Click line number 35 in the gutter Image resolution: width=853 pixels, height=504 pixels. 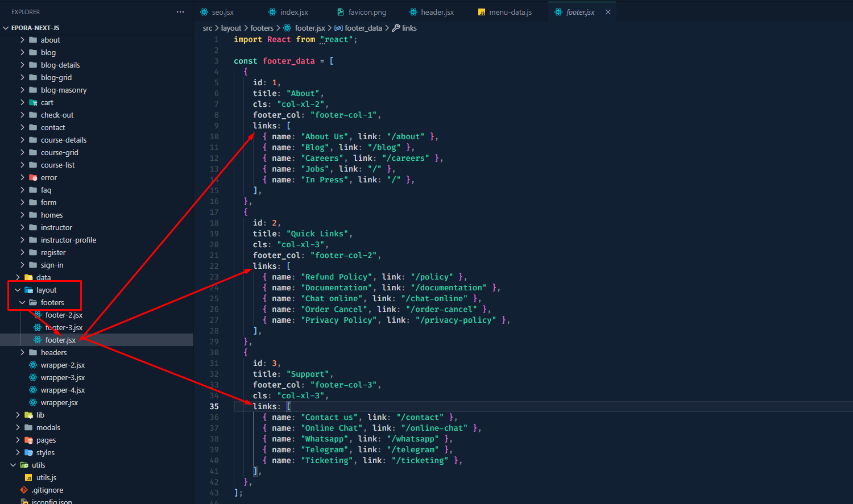pyautogui.click(x=214, y=406)
